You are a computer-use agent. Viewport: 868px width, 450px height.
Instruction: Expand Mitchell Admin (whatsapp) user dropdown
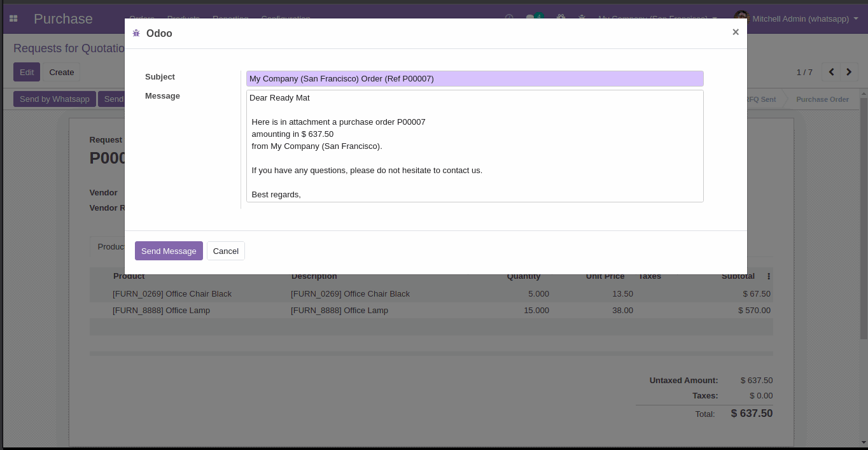801,19
